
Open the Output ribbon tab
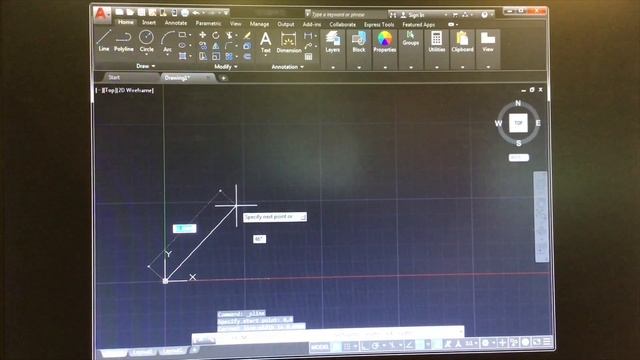point(286,24)
